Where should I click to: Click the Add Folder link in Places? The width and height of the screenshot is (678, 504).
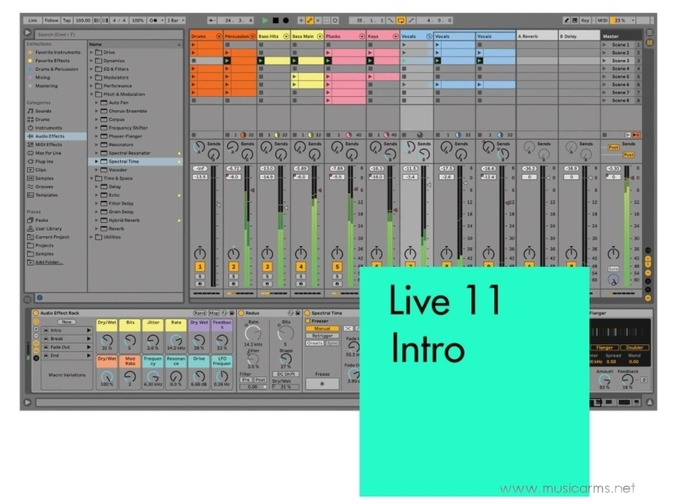pyautogui.click(x=49, y=260)
